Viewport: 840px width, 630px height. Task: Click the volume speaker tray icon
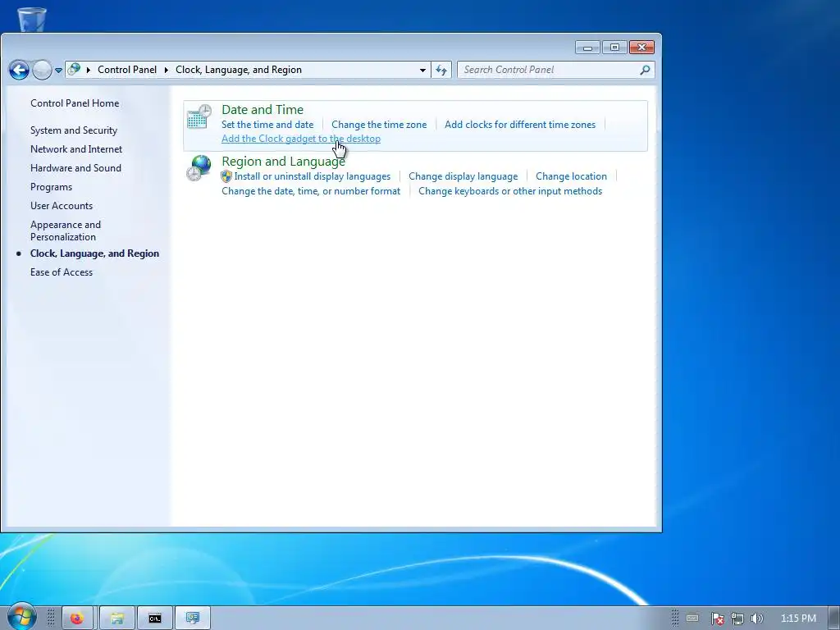pyautogui.click(x=756, y=619)
